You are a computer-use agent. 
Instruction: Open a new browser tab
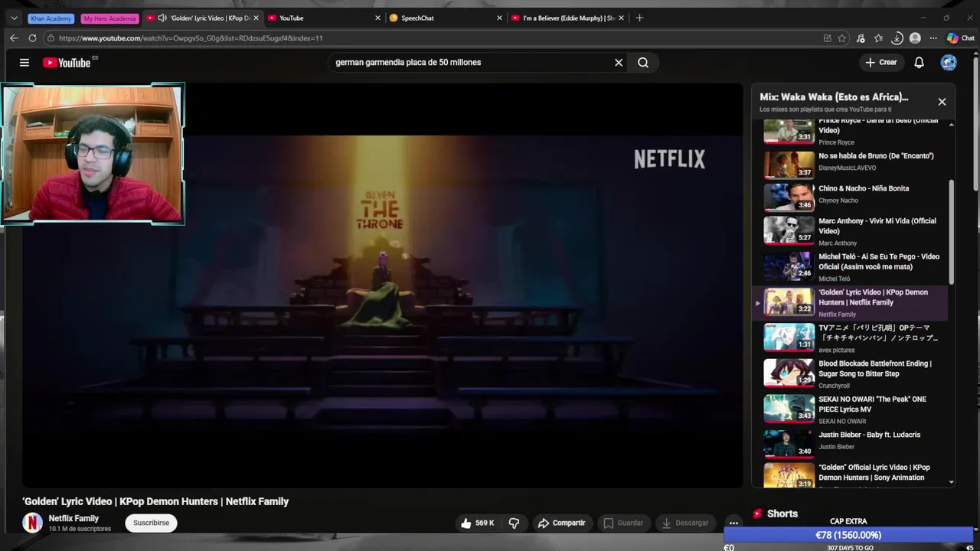[x=639, y=18]
